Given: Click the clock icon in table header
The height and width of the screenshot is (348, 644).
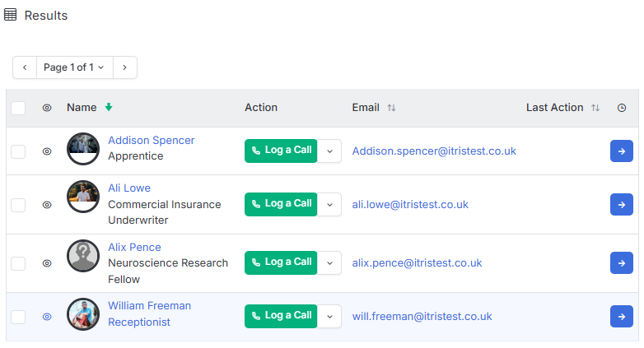Looking at the screenshot, I should tap(622, 108).
